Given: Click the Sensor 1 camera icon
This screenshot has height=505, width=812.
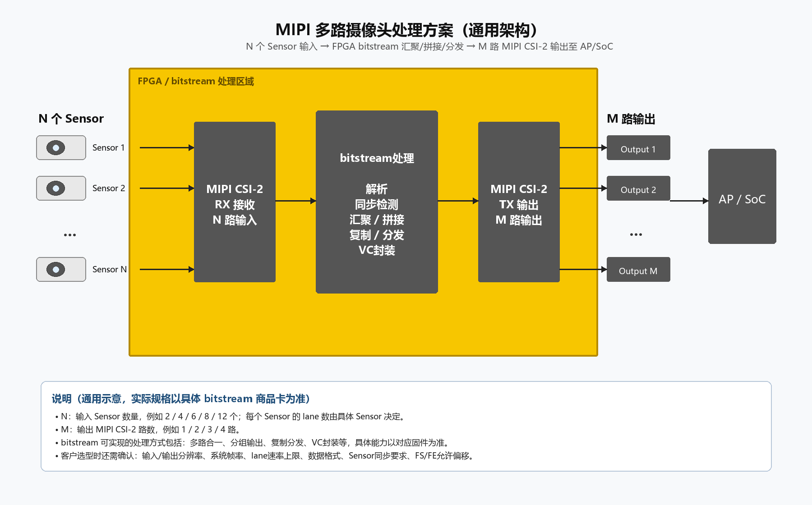Looking at the screenshot, I should [x=61, y=148].
